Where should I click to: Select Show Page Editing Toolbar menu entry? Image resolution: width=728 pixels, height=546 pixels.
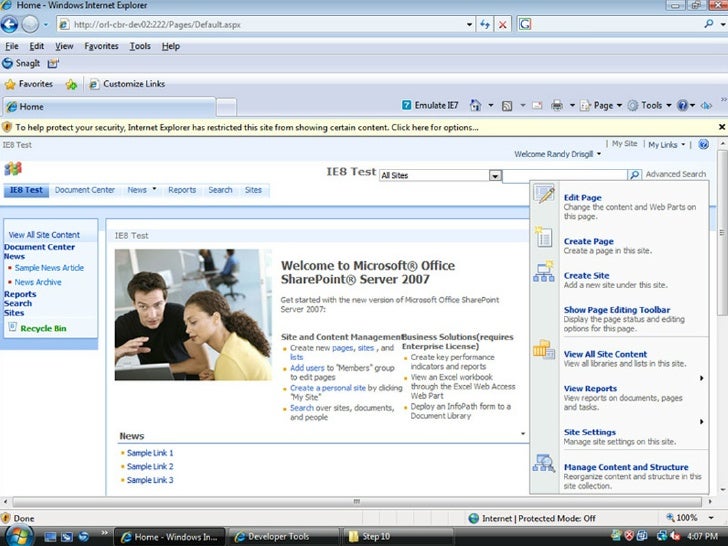click(616, 310)
